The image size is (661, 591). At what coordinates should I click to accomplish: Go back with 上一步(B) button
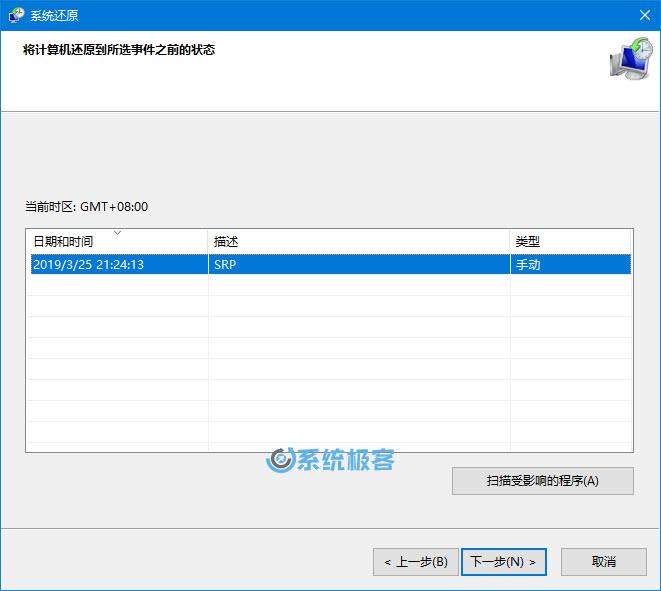416,561
